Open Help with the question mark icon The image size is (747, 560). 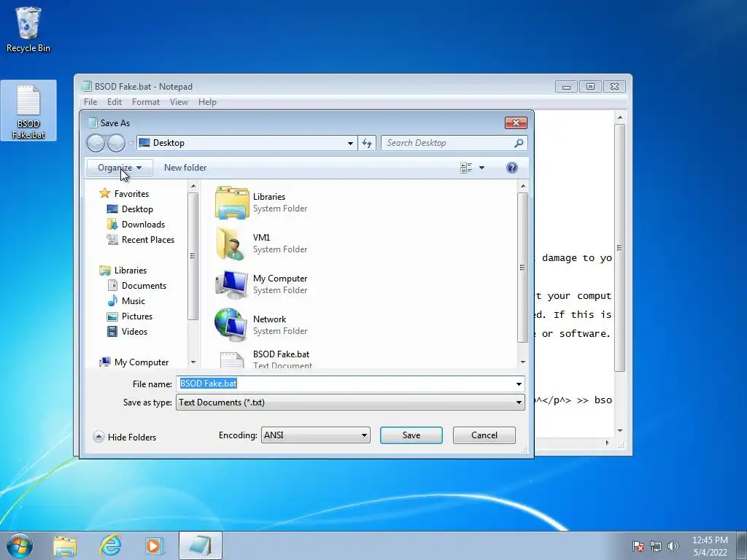(x=512, y=168)
